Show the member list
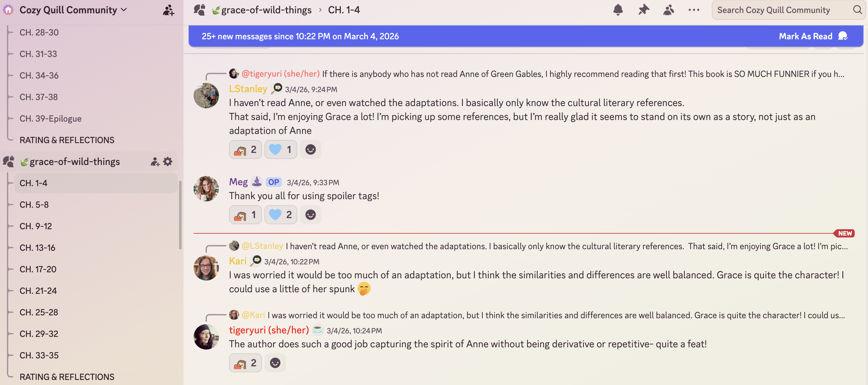868x385 pixels. [x=668, y=10]
